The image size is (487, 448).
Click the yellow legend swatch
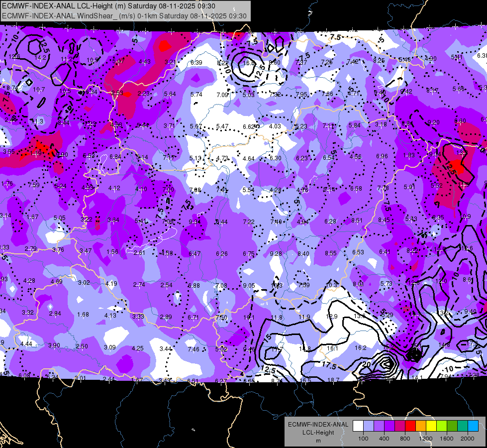431,426
